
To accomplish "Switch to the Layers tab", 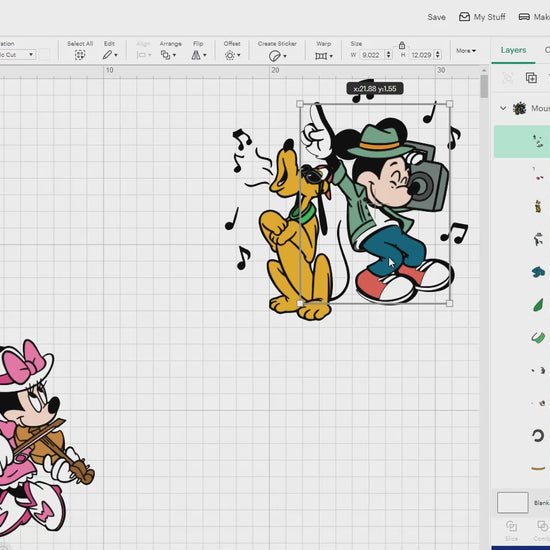I will 513,50.
